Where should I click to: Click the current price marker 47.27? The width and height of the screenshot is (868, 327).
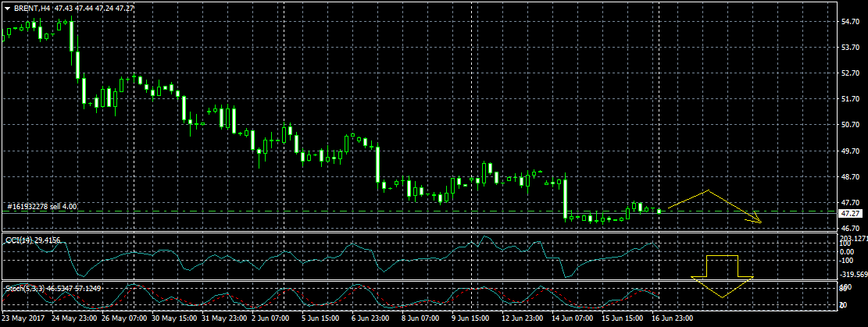point(850,214)
